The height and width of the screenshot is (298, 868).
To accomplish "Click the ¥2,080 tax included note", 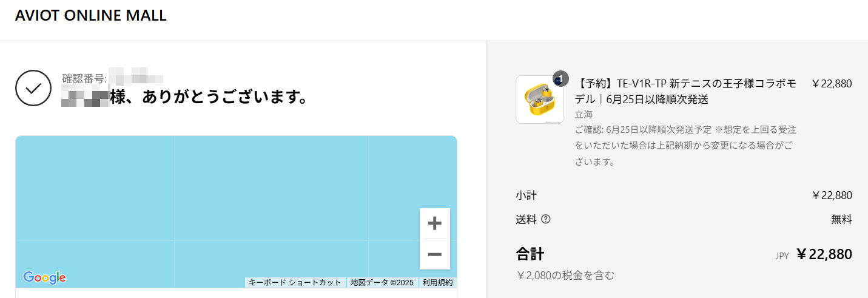I will pos(565,276).
